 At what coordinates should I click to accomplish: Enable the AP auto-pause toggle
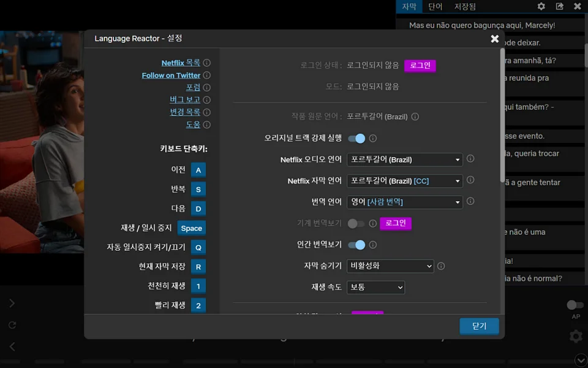575,305
